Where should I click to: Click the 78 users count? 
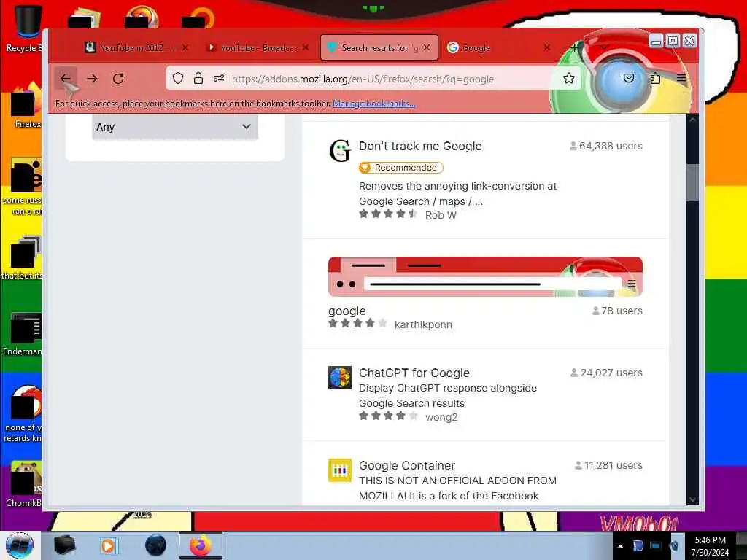coord(617,311)
